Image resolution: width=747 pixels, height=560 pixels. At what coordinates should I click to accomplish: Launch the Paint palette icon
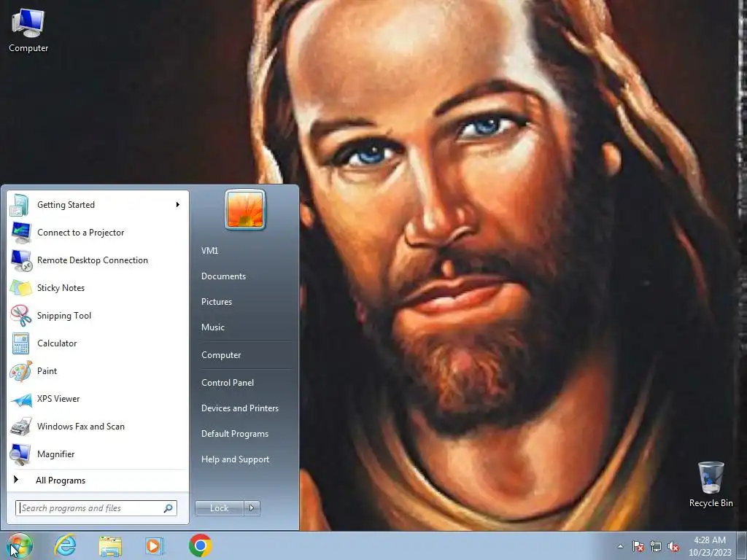pyautogui.click(x=20, y=371)
